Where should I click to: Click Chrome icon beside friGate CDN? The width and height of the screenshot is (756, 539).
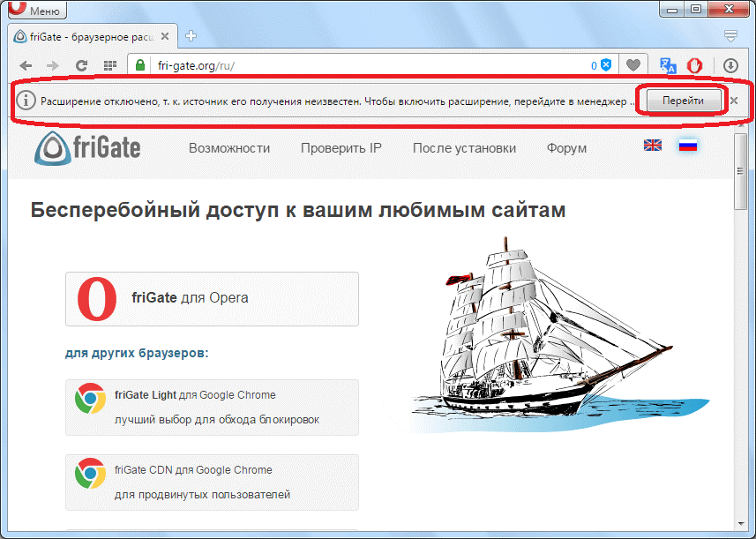(90, 474)
